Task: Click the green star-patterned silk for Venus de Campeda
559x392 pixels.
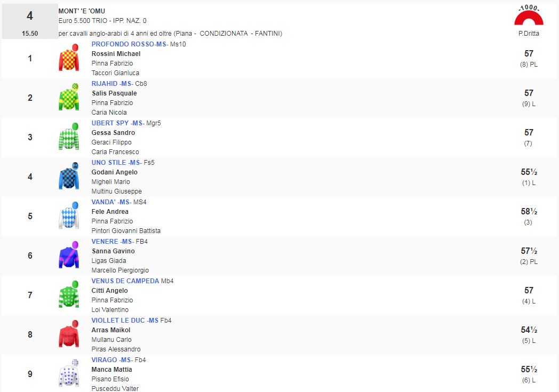Action: 69,295
